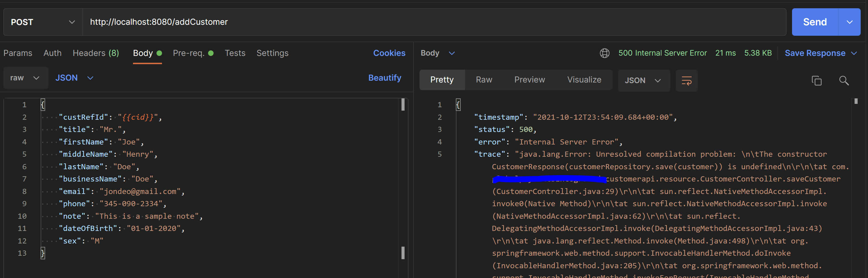Image resolution: width=868 pixels, height=278 pixels.
Task: Open the Auth tab
Action: coord(52,53)
